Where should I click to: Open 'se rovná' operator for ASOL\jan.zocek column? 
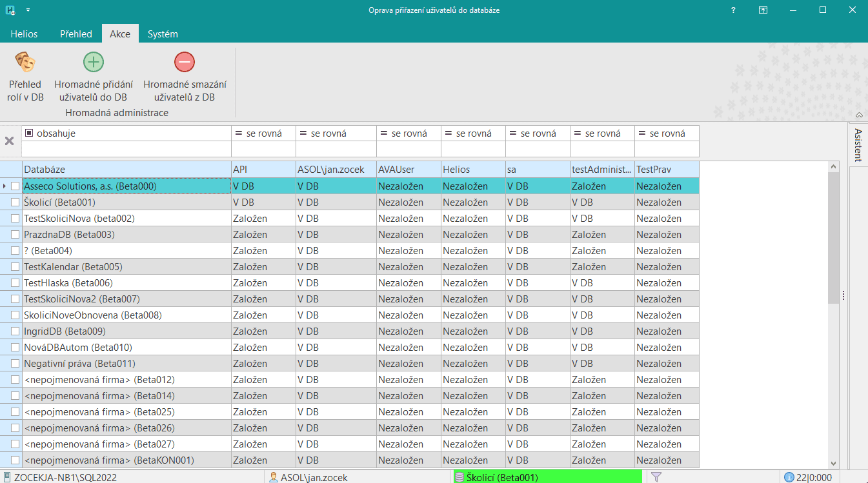[x=336, y=133]
